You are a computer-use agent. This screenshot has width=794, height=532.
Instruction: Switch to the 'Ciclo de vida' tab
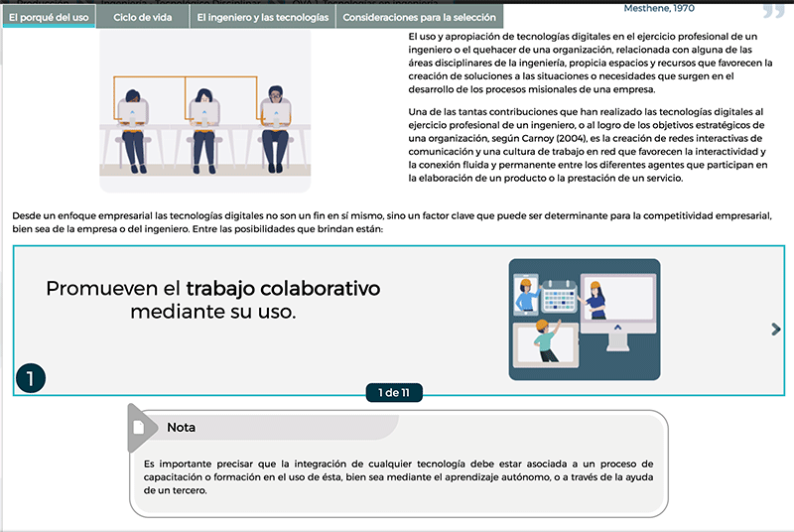click(143, 17)
